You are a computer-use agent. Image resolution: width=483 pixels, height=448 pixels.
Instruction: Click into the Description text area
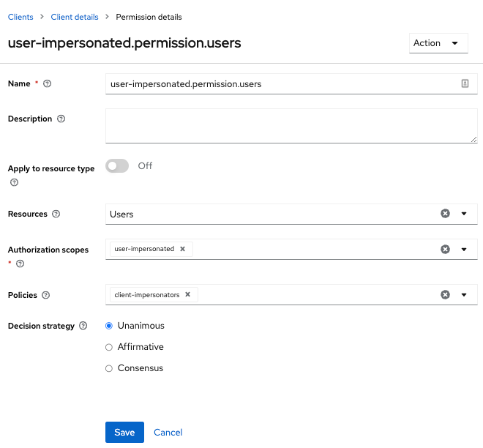[x=291, y=126]
